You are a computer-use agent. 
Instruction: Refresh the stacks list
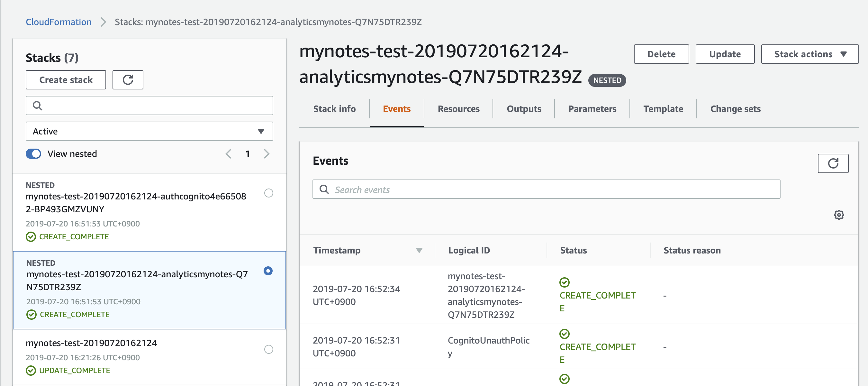128,80
